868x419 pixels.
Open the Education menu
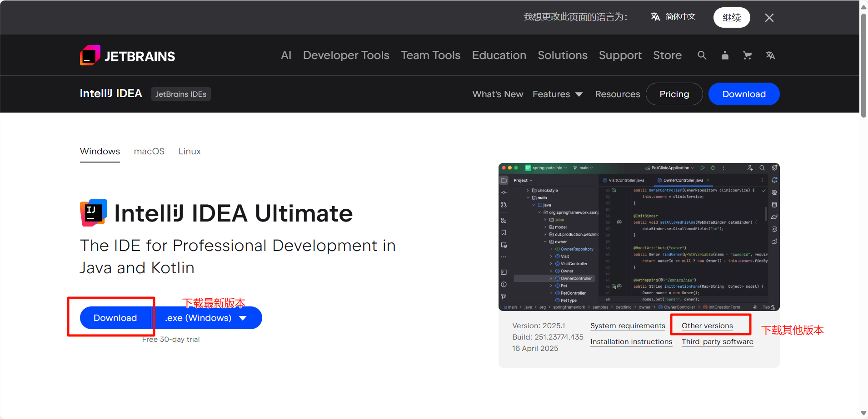pyautogui.click(x=499, y=55)
